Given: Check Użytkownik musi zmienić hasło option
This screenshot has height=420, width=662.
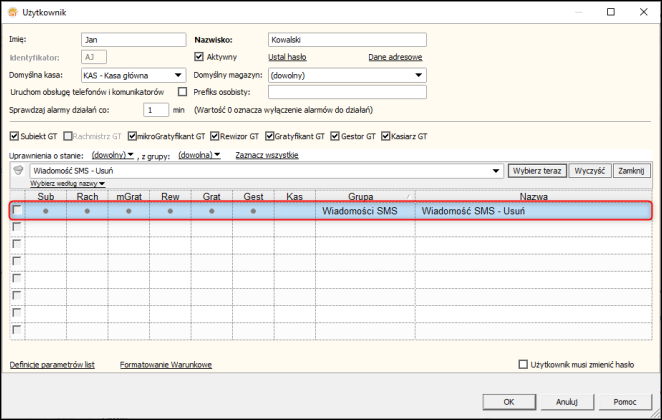Looking at the screenshot, I should 523,364.
